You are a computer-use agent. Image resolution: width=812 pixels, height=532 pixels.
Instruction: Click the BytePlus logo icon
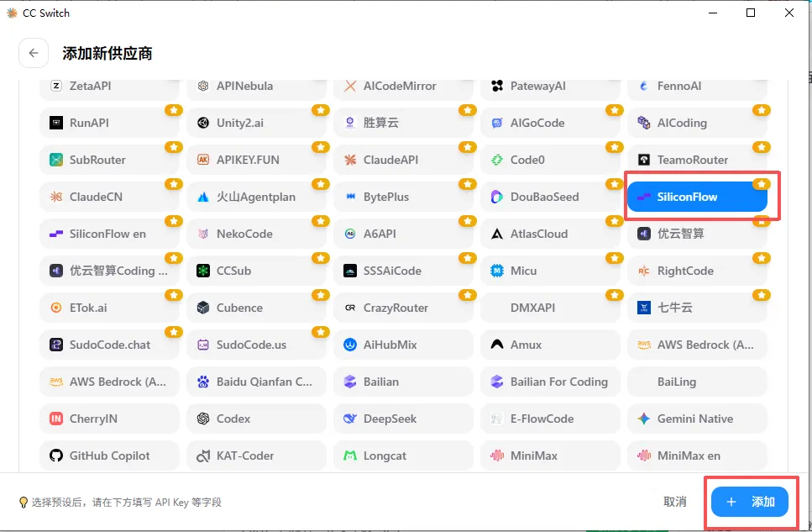pyautogui.click(x=350, y=197)
